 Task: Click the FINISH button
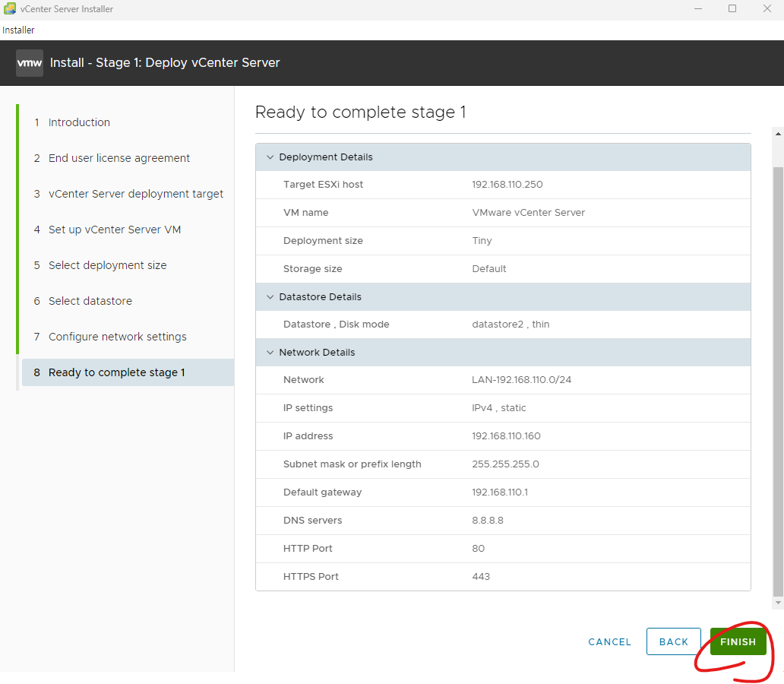(738, 641)
